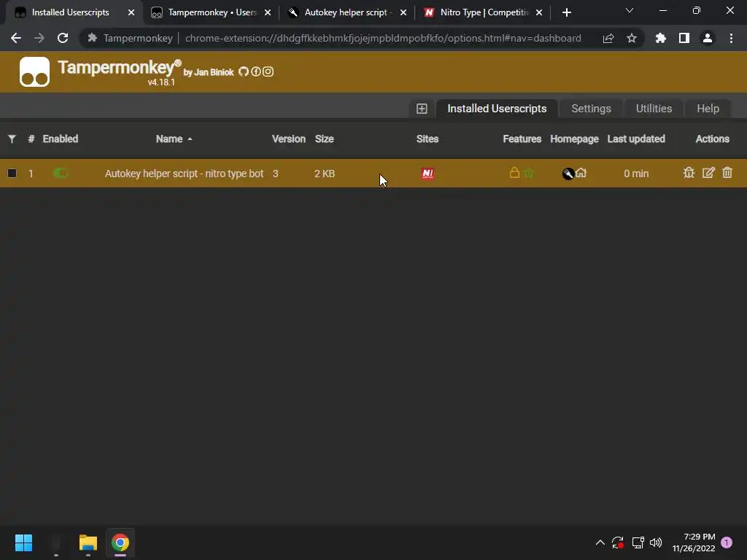This screenshot has width=747, height=560.
Task: Open the Windows Start menu
Action: (23, 542)
